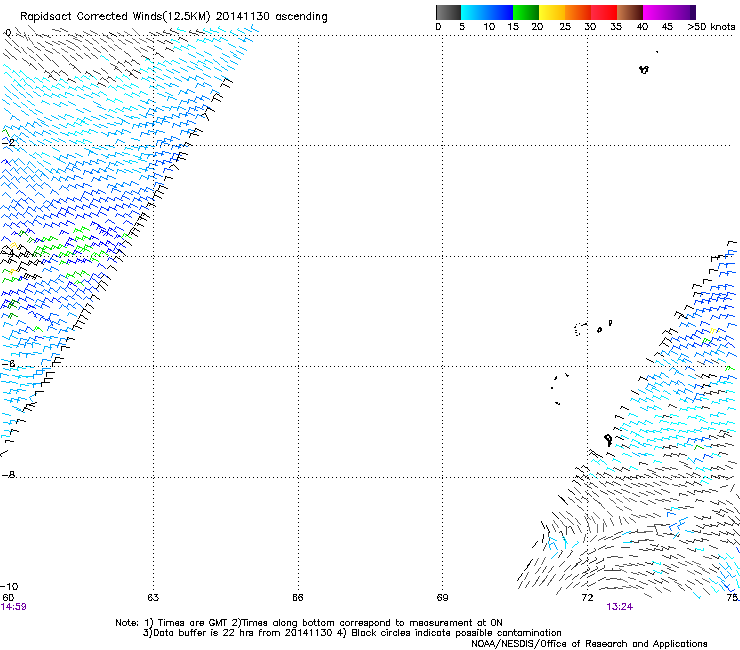This screenshot has width=740, height=650.
Task: Click the longitude label '72'
Action: point(587,598)
